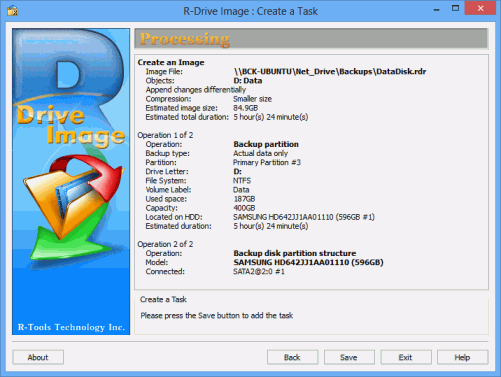501x377 pixels.
Task: Click the R-Tools Technology Inc. label
Action: [71, 327]
